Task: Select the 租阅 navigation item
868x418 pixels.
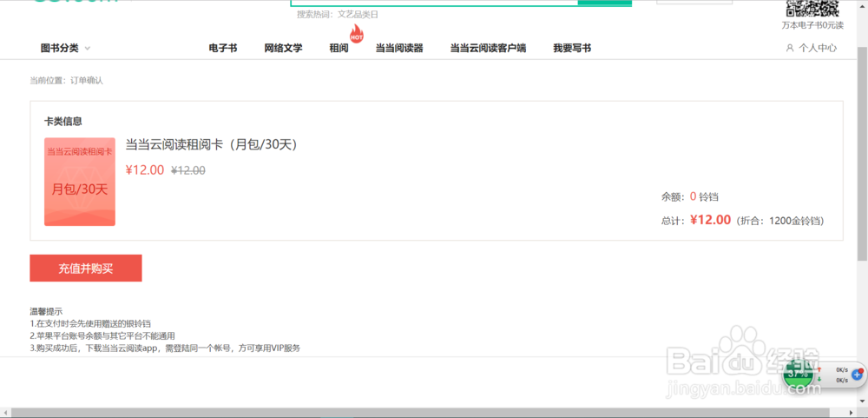Action: 339,49
